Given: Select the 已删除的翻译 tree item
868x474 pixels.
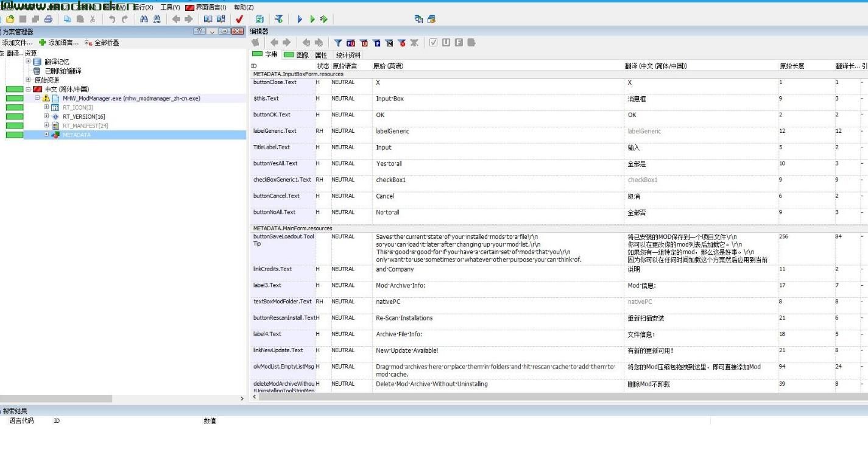Looking at the screenshot, I should point(63,71).
